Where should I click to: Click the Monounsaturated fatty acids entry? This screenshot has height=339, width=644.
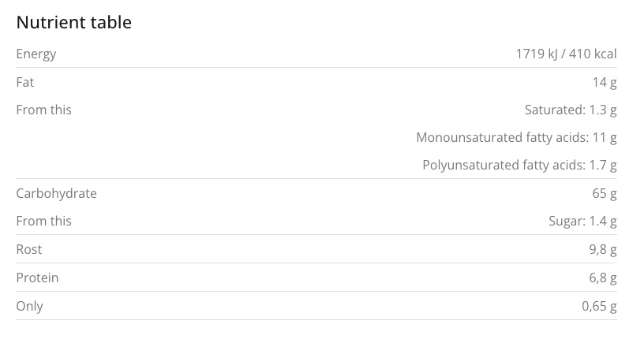point(516,137)
